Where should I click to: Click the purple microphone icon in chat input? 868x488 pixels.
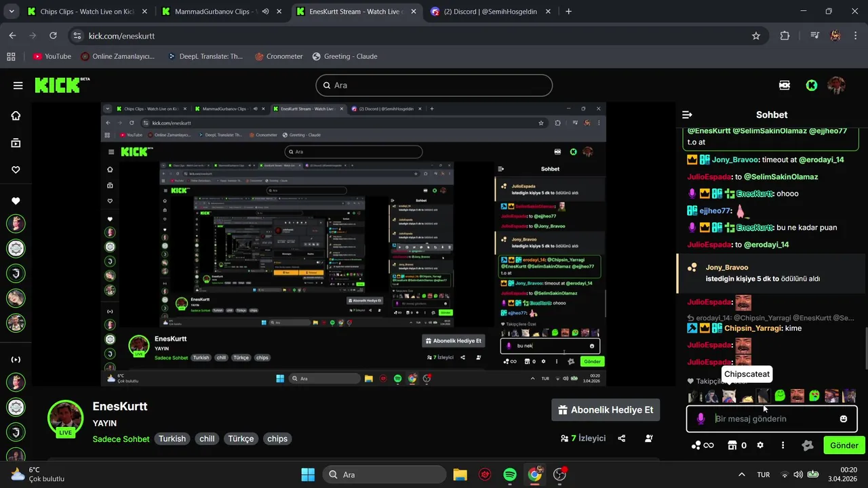click(701, 419)
